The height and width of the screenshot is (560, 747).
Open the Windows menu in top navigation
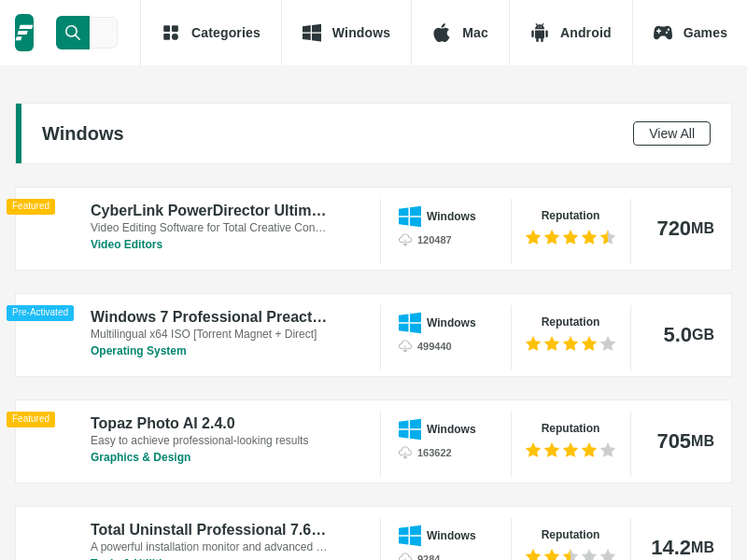pyautogui.click(x=346, y=33)
